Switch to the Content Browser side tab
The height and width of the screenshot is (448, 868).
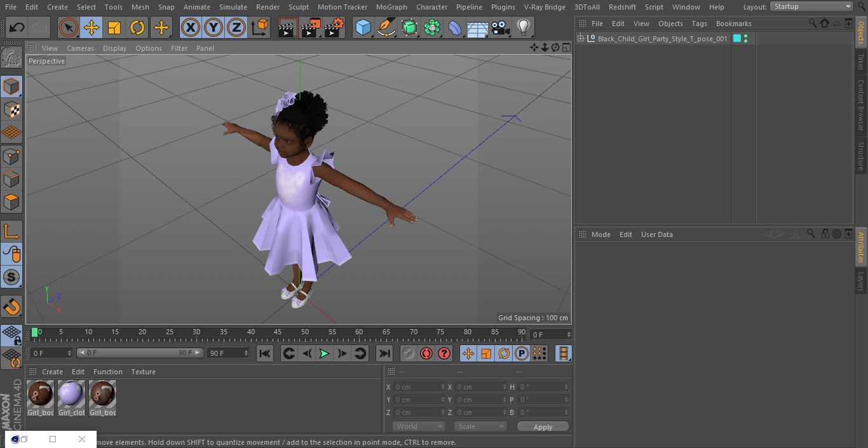(x=861, y=105)
